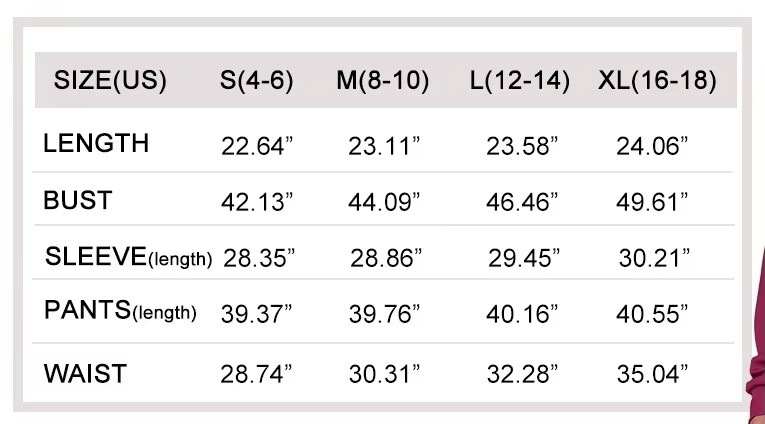The image size is (765, 424).
Task: Click the 22.64" length value
Action: (257, 146)
